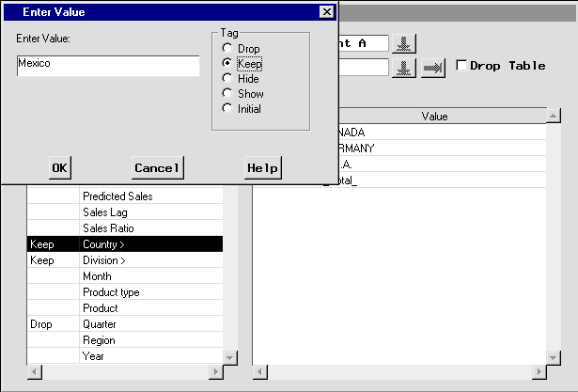
Task: Select the Drop tag radio button
Action: tap(227, 49)
